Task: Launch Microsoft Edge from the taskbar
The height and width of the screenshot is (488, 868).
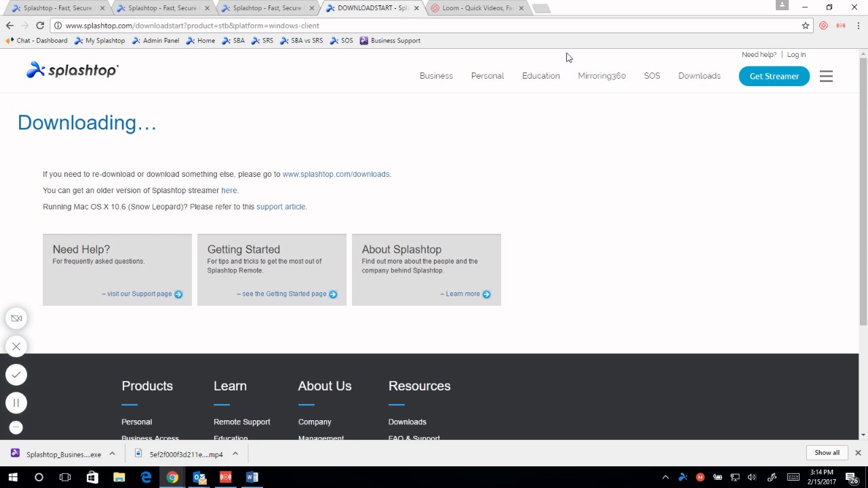Action: point(146,477)
